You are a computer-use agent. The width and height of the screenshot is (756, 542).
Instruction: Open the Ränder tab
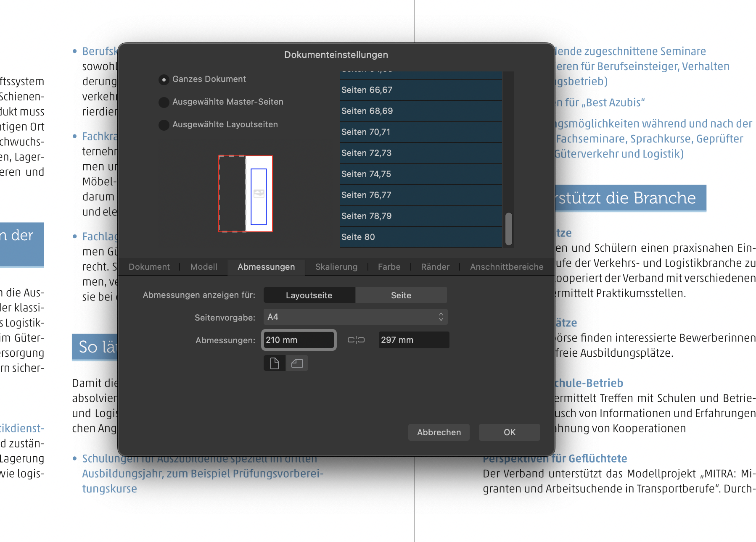tap(435, 267)
